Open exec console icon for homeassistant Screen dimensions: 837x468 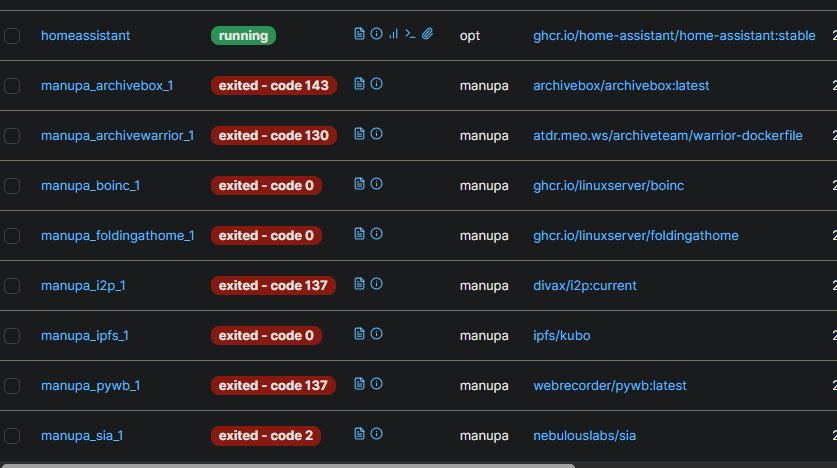(410, 34)
